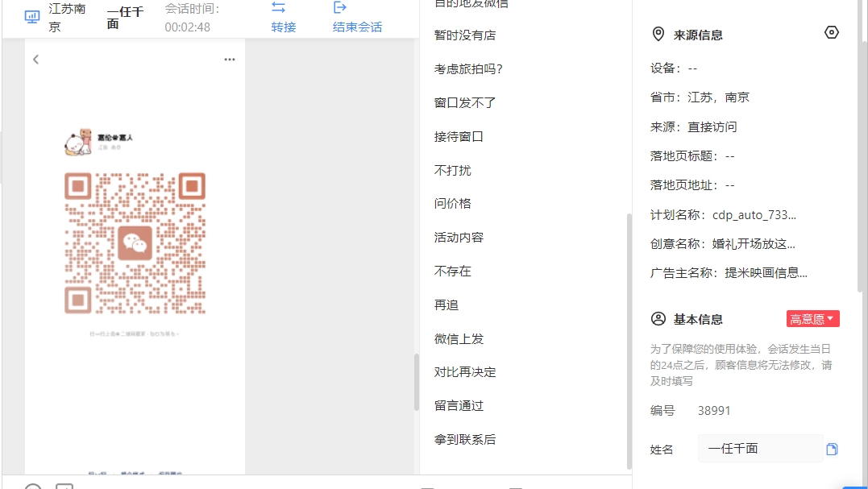Click the WeChat contact avatar above the QR code
The image size is (868, 489).
tap(78, 142)
